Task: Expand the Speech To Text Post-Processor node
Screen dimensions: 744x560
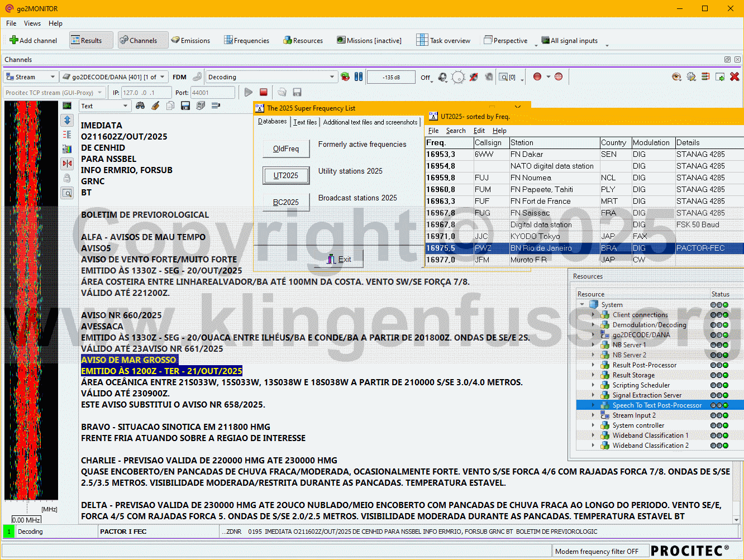Action: pyautogui.click(x=593, y=405)
